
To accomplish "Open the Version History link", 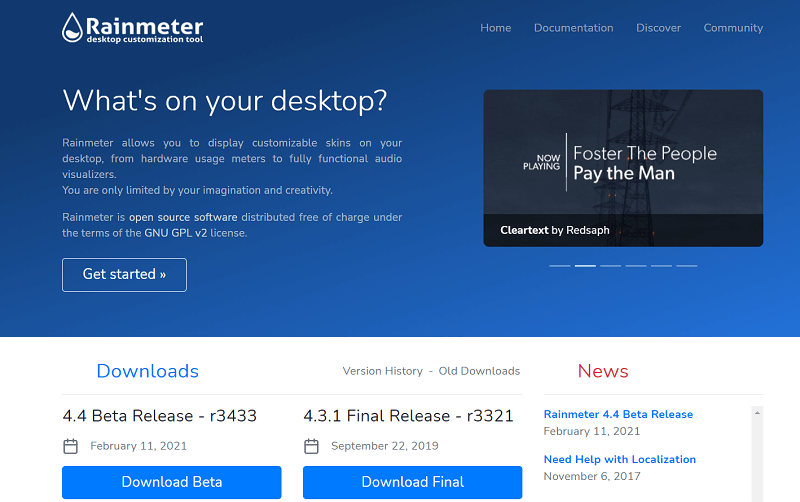I will 383,371.
